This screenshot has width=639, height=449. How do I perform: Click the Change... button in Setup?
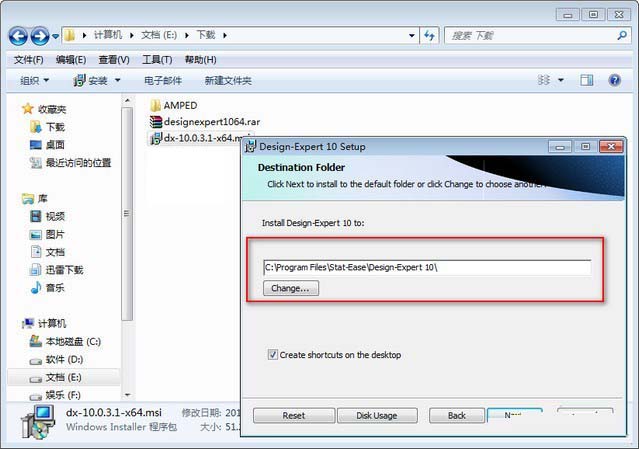(291, 288)
